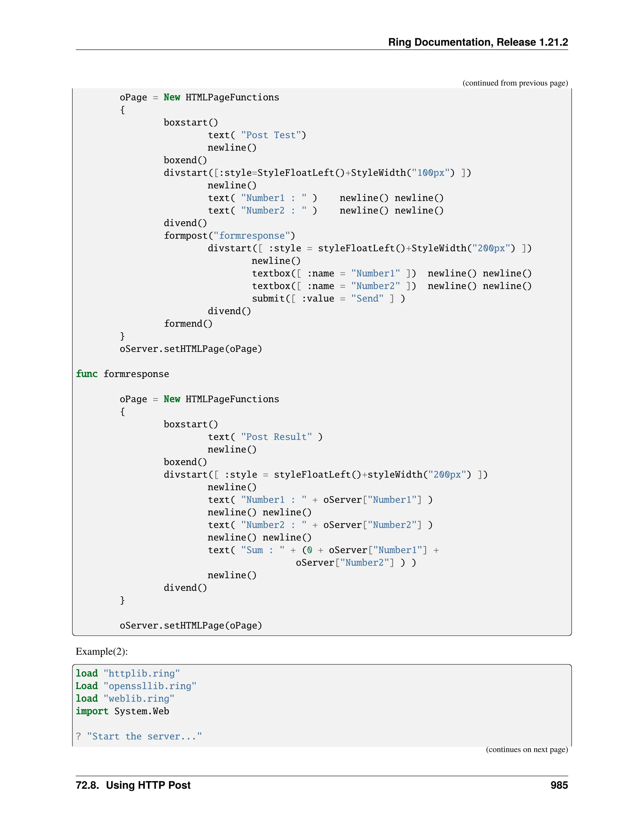Screen dimensions: 644x833
Task: Click the Load "openssllib.ring" line
Action: click(136, 686)
